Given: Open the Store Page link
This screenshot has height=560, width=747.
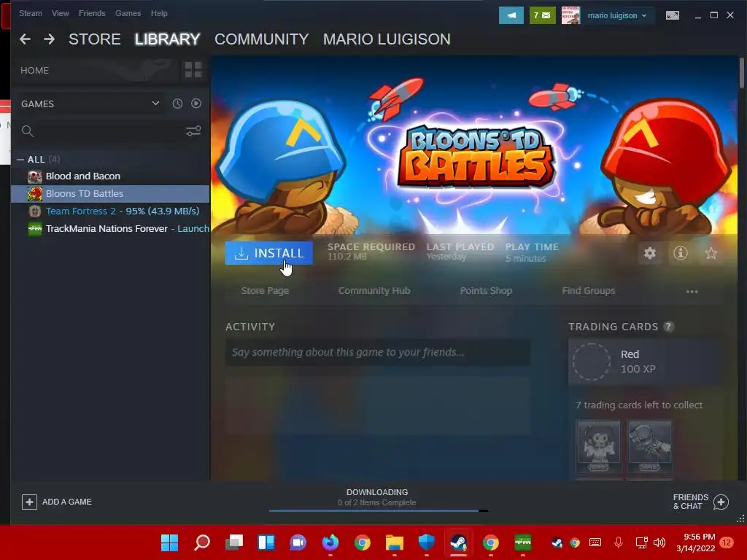Looking at the screenshot, I should tap(265, 290).
